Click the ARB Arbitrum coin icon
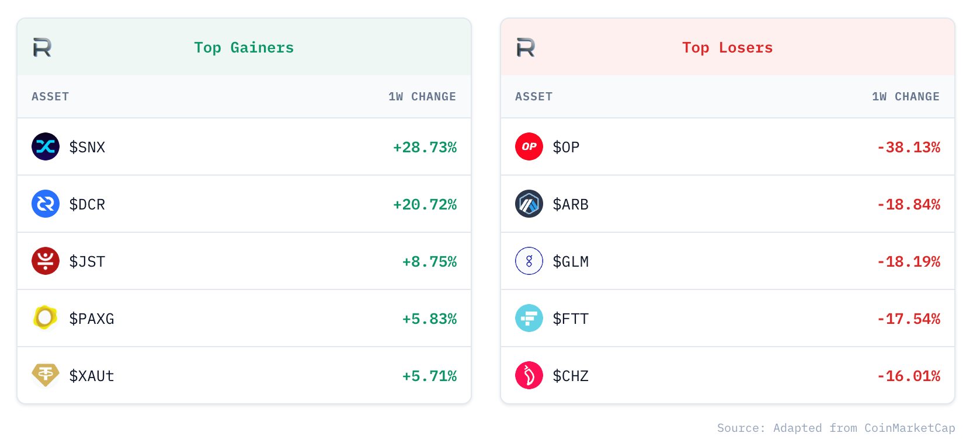 pos(529,204)
